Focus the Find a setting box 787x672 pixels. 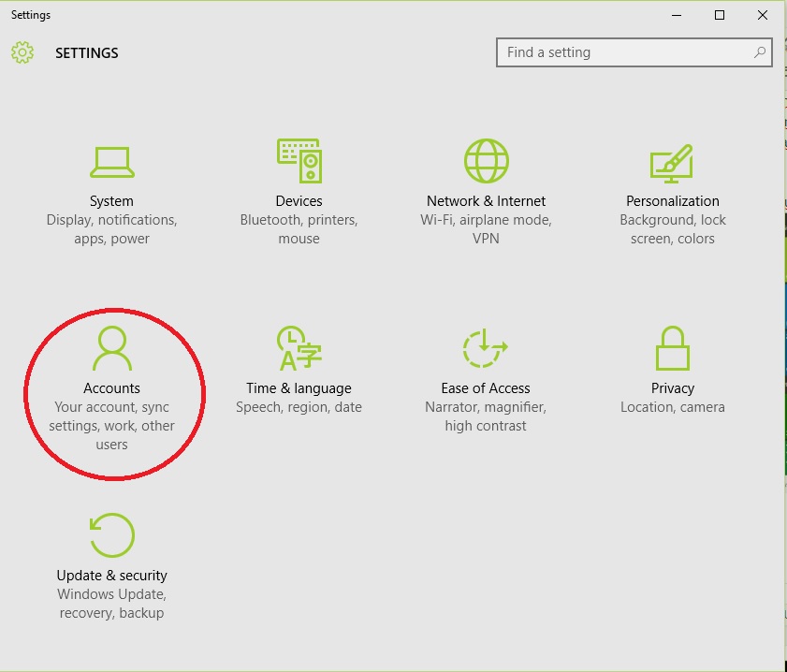coord(634,52)
